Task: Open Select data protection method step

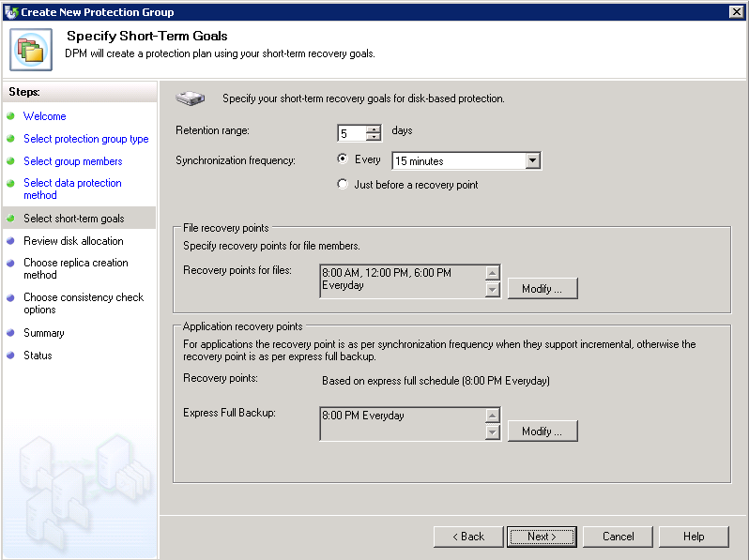Action: coord(72,189)
